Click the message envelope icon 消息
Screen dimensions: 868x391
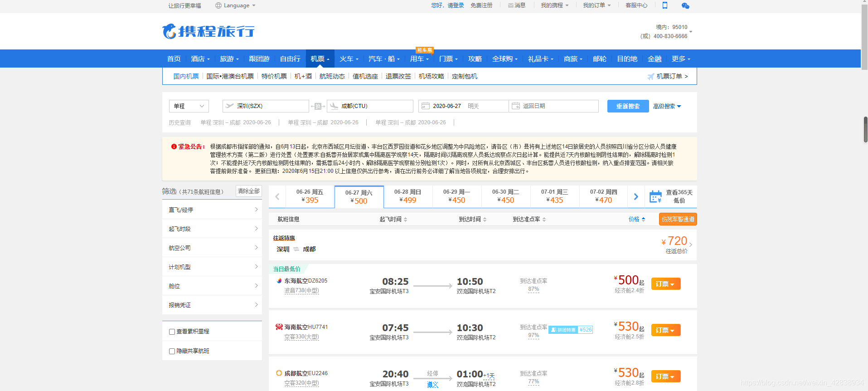[x=511, y=5]
